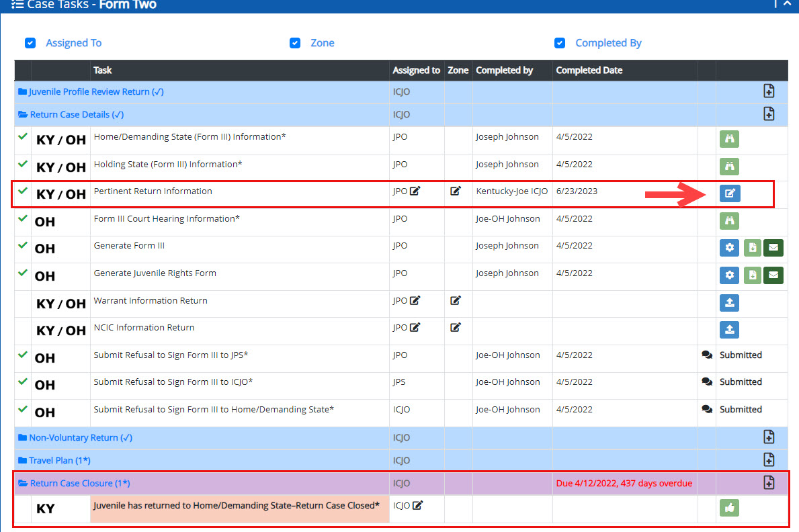Email the Generate Form III document
Image resolution: width=799 pixels, height=532 pixels.
(x=773, y=248)
